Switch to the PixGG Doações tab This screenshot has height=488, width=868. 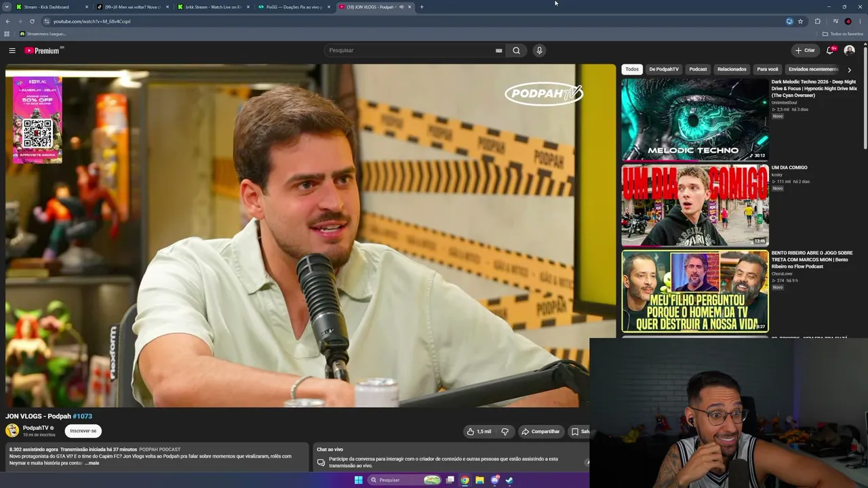[294, 7]
